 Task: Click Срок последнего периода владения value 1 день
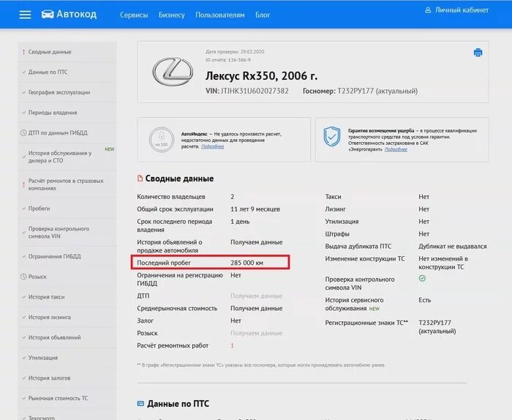[240, 222]
